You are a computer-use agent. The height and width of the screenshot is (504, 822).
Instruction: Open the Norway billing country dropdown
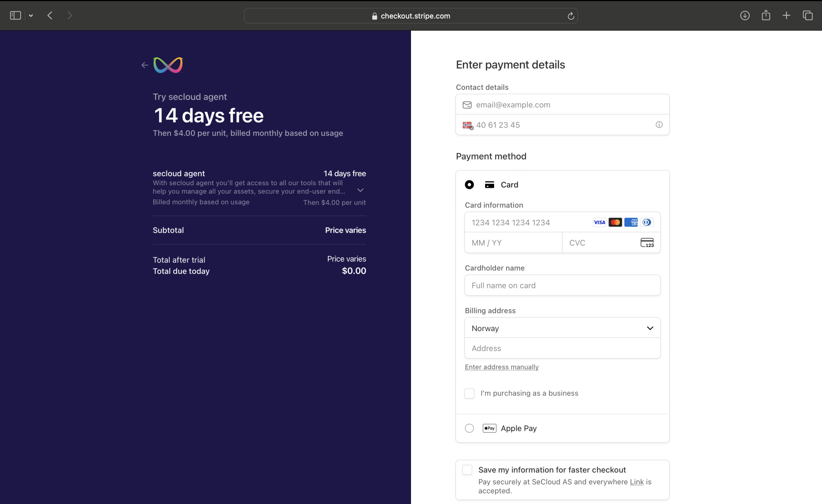[562, 328]
